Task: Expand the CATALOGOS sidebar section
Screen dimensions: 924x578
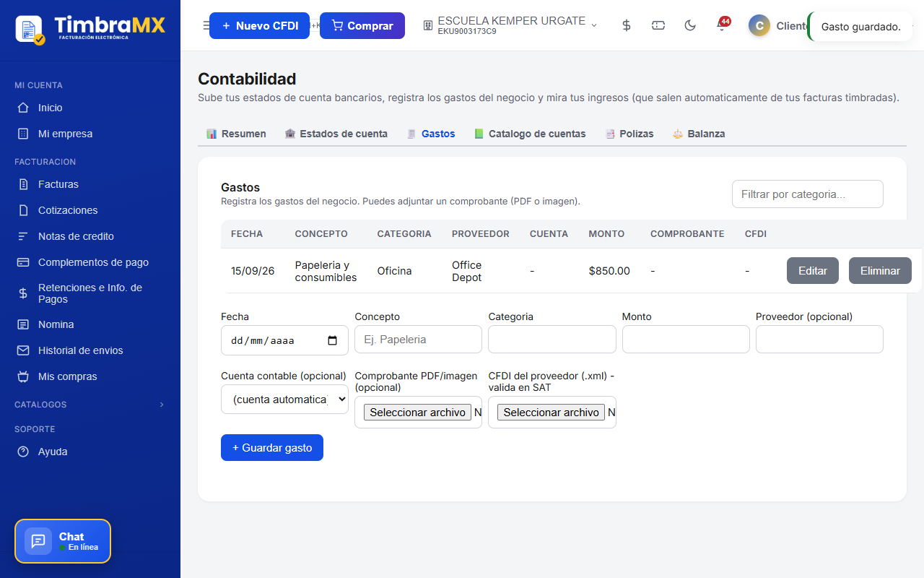Action: pos(90,405)
